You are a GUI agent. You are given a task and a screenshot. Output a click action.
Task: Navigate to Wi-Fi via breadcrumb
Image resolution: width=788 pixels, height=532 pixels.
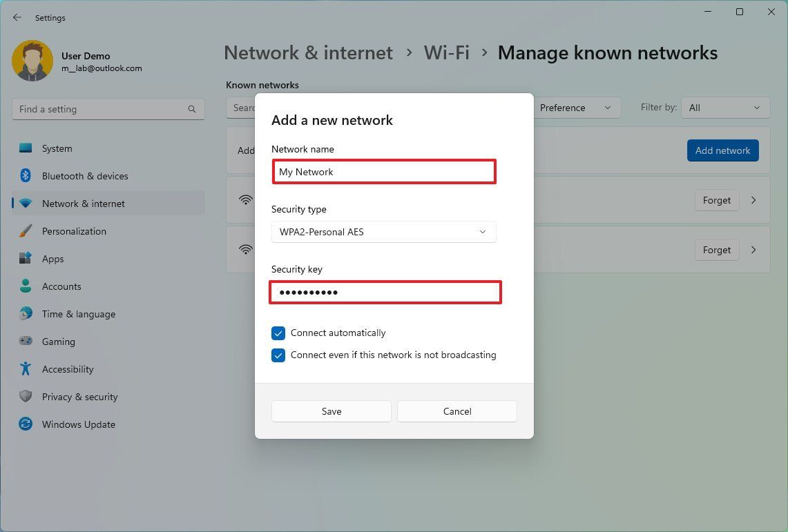(x=446, y=52)
